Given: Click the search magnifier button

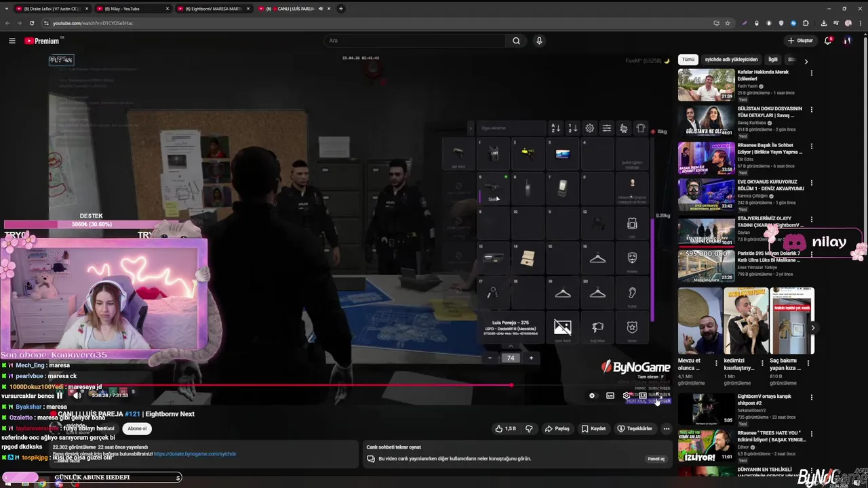Looking at the screenshot, I should point(516,41).
